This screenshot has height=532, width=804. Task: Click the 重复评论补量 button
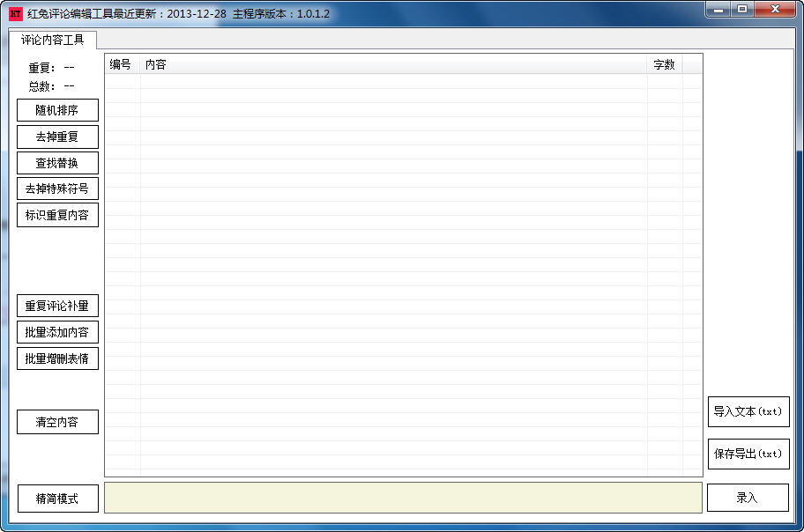[x=57, y=305]
